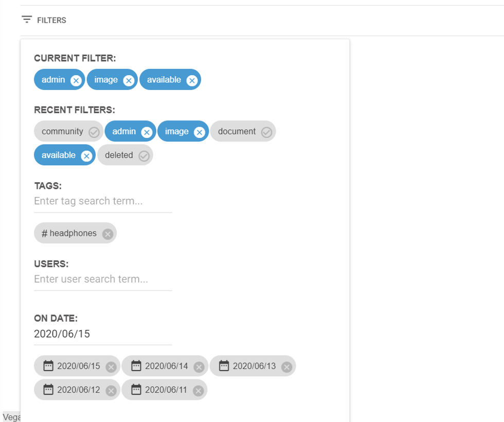The width and height of the screenshot is (504, 422).
Task: Remove the 2020/06/12 date chip
Action: pos(111,391)
